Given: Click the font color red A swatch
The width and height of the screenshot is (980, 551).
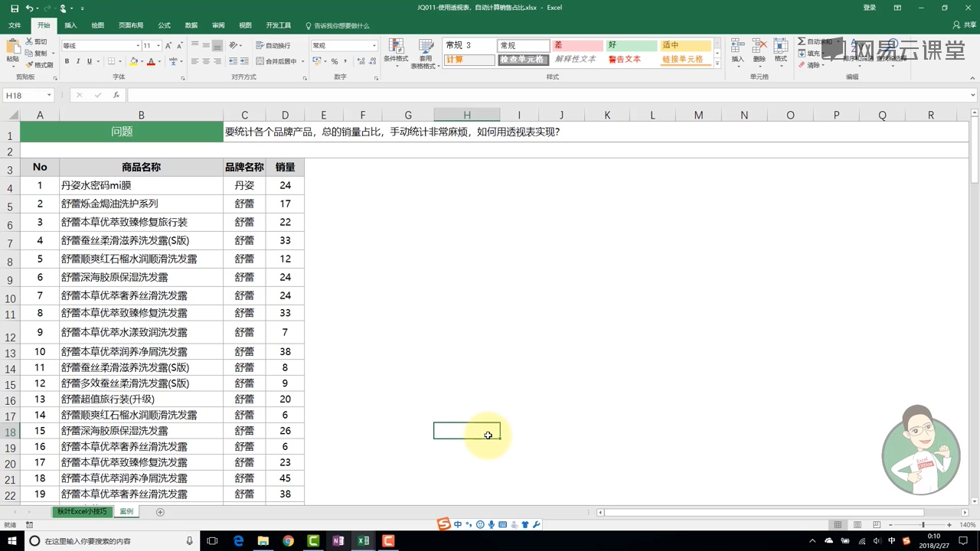Looking at the screenshot, I should pos(151,61).
